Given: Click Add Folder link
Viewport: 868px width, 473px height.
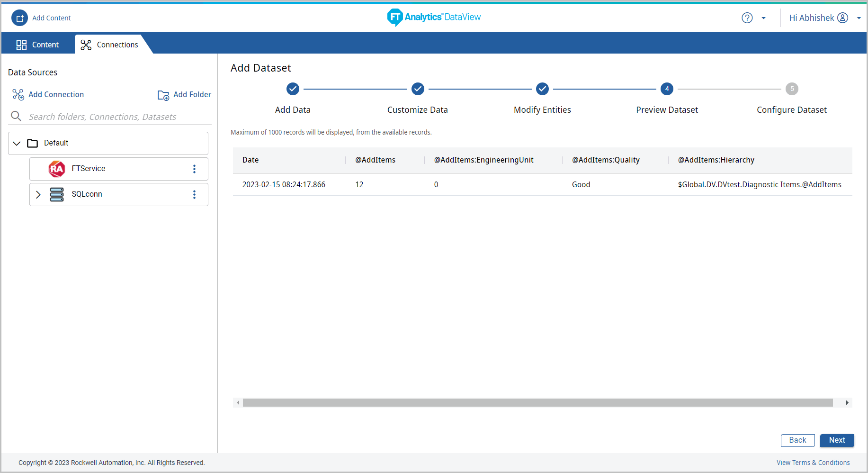Looking at the screenshot, I should (192, 95).
